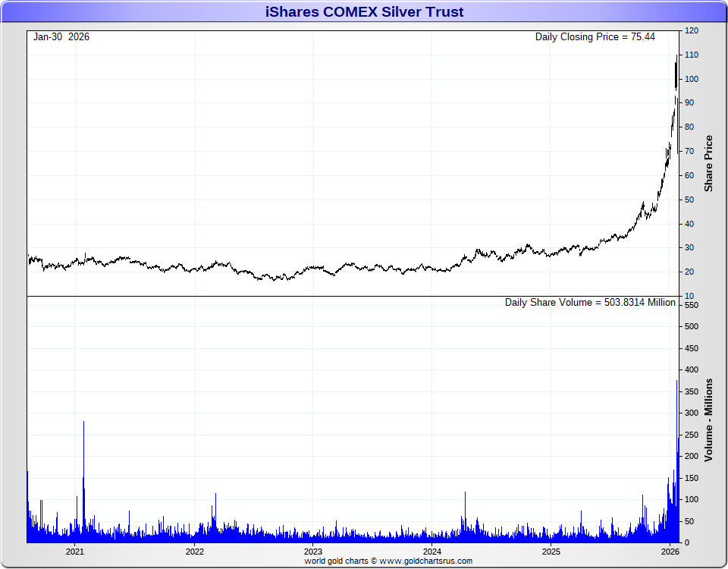Click the tallest 2026 volume bar
This screenshot has width=728, height=569.
pyautogui.click(x=677, y=461)
